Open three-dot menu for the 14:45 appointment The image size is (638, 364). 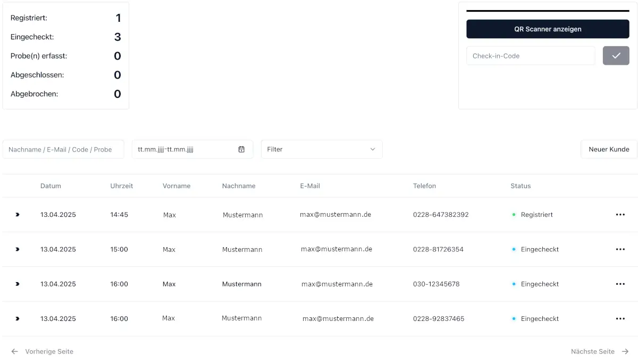pos(620,215)
